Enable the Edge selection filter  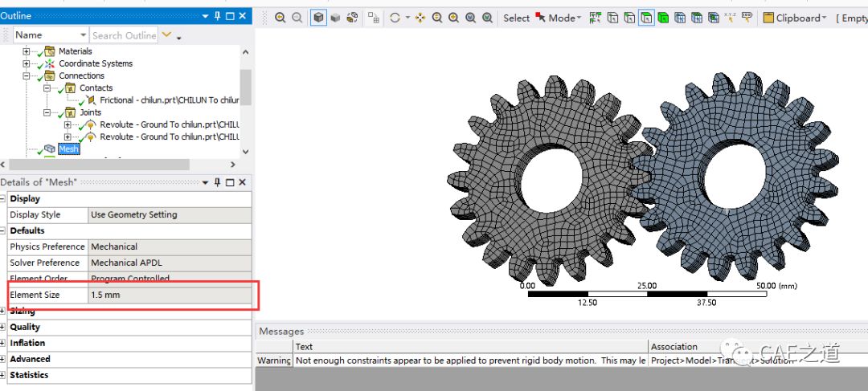tap(629, 18)
